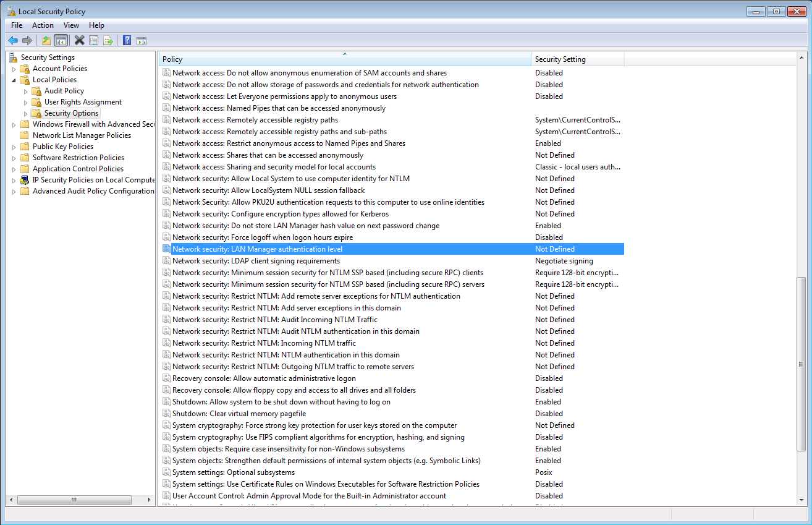Open the View menu
The height and width of the screenshot is (525, 812).
click(x=71, y=25)
